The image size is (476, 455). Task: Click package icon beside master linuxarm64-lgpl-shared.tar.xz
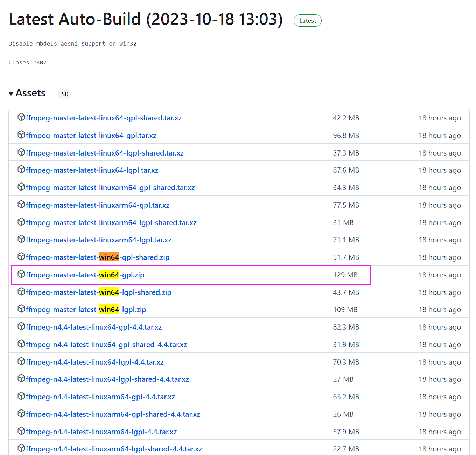point(21,222)
